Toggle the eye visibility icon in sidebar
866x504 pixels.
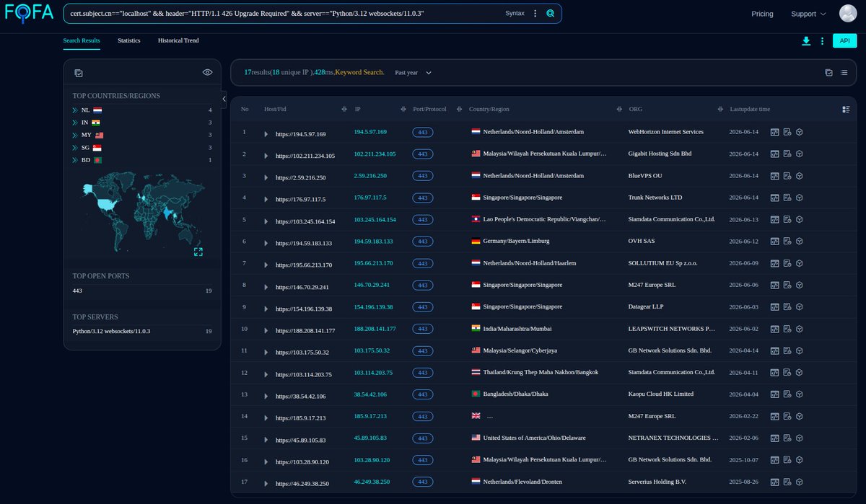coord(207,72)
